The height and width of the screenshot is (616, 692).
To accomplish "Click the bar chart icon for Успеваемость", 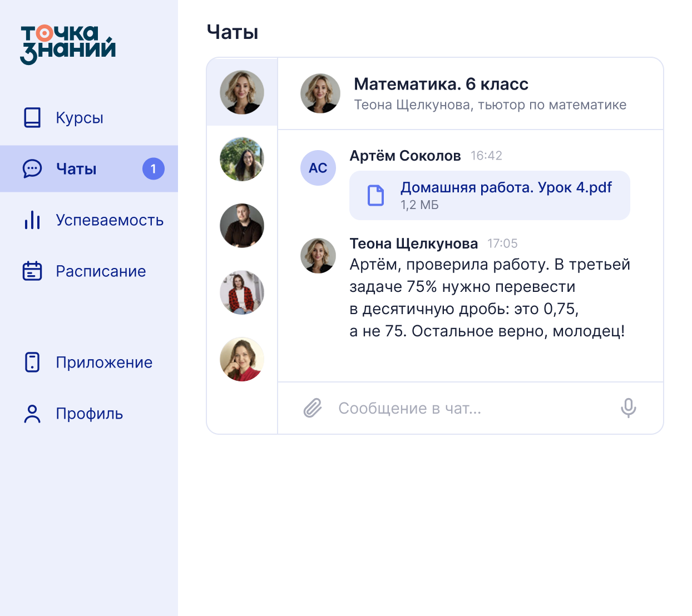I will click(32, 220).
